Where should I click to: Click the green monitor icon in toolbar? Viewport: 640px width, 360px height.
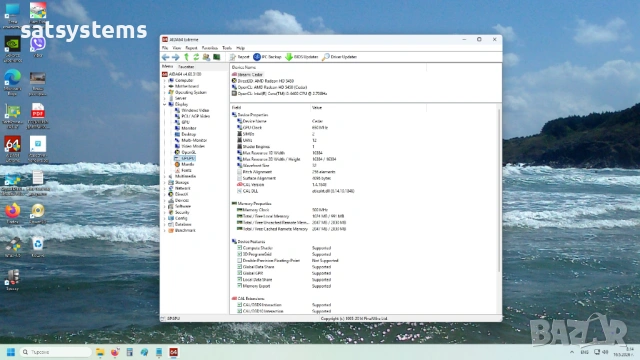click(217, 57)
